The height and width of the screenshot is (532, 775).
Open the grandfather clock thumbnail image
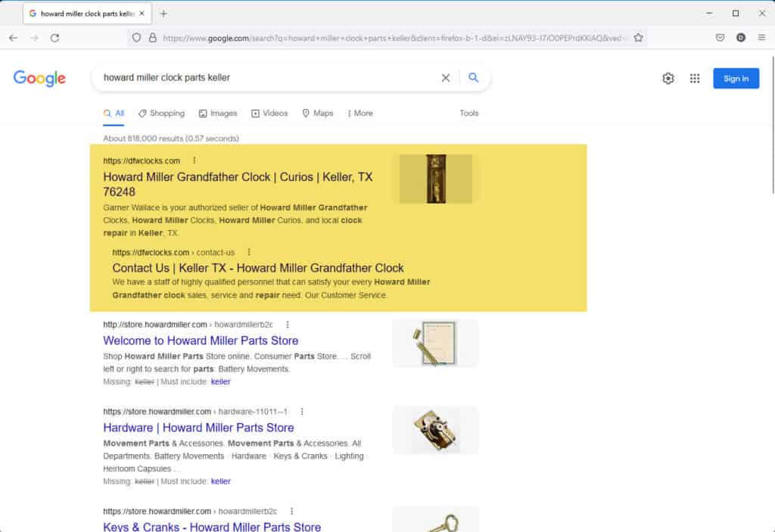pos(436,179)
